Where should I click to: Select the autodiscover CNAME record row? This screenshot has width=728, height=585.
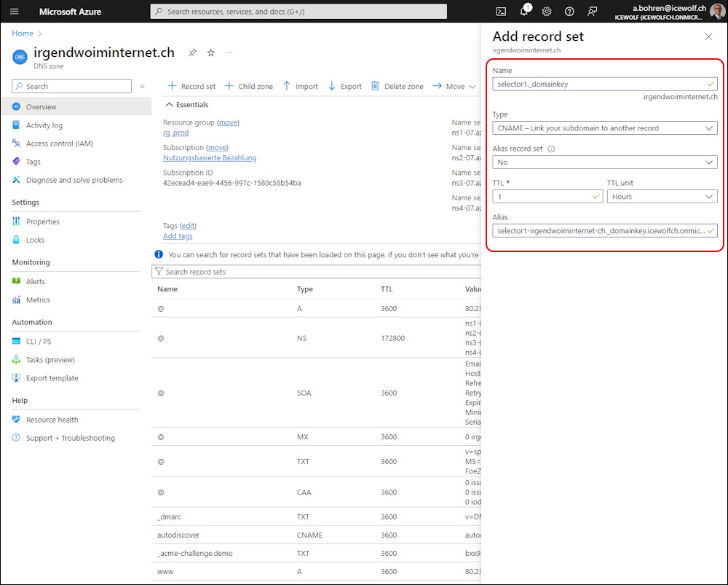[316, 535]
